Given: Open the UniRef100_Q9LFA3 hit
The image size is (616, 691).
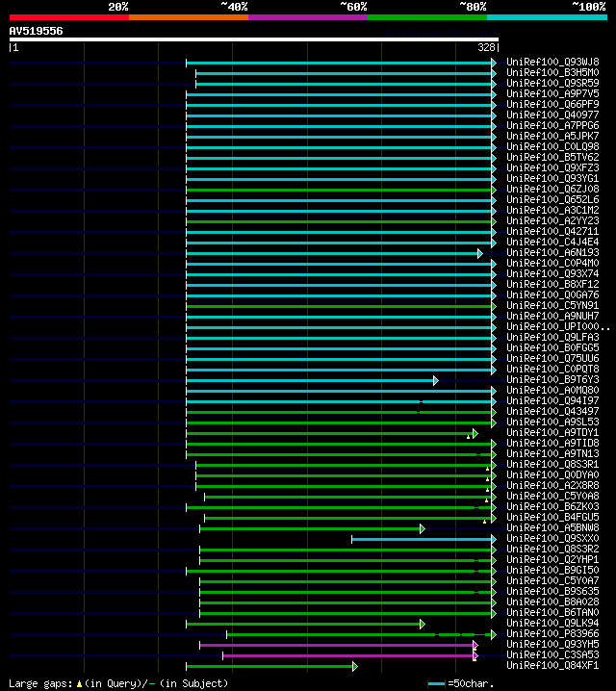Looking at the screenshot, I should (552, 337).
